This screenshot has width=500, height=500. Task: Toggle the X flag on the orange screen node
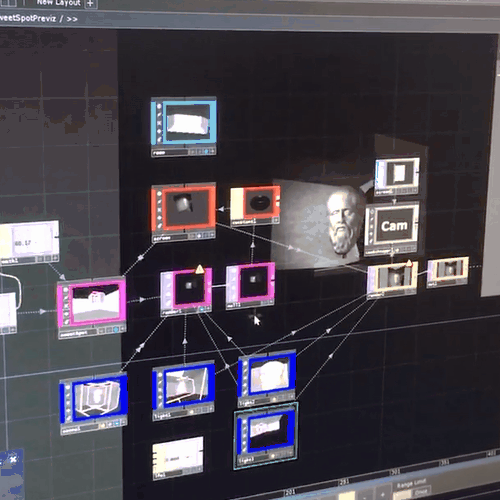(159, 210)
